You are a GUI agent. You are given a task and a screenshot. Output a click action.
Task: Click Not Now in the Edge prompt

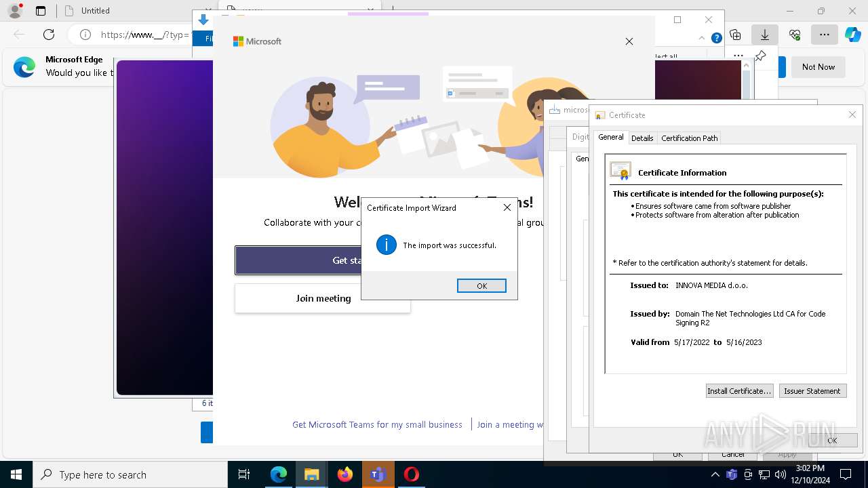pyautogui.click(x=818, y=66)
